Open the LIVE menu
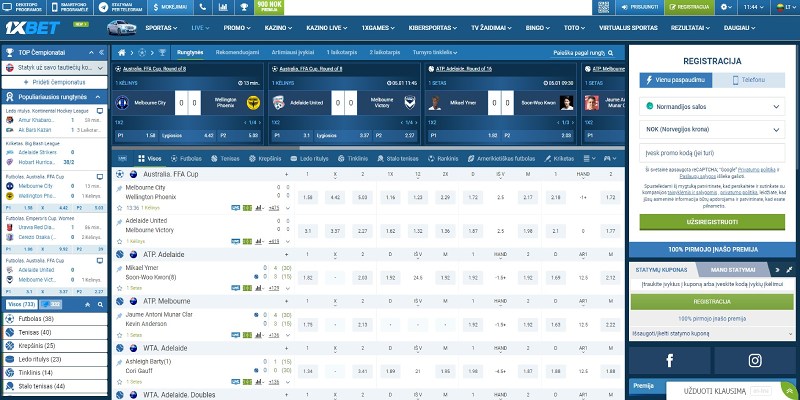 pos(201,28)
